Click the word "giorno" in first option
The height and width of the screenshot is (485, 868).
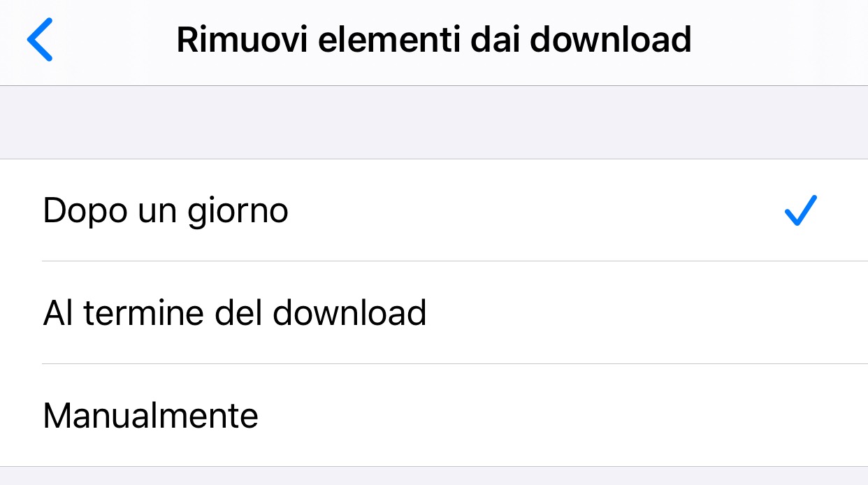[x=238, y=212]
